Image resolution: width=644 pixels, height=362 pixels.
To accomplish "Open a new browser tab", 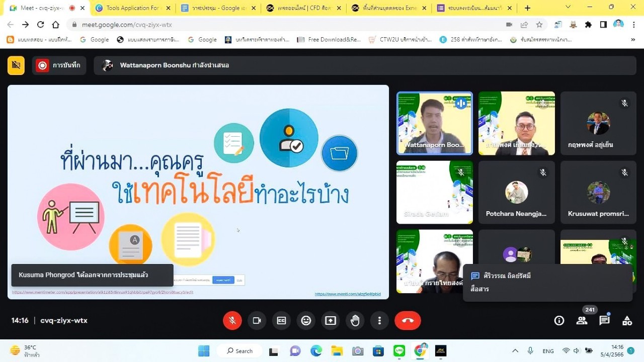I will (527, 8).
